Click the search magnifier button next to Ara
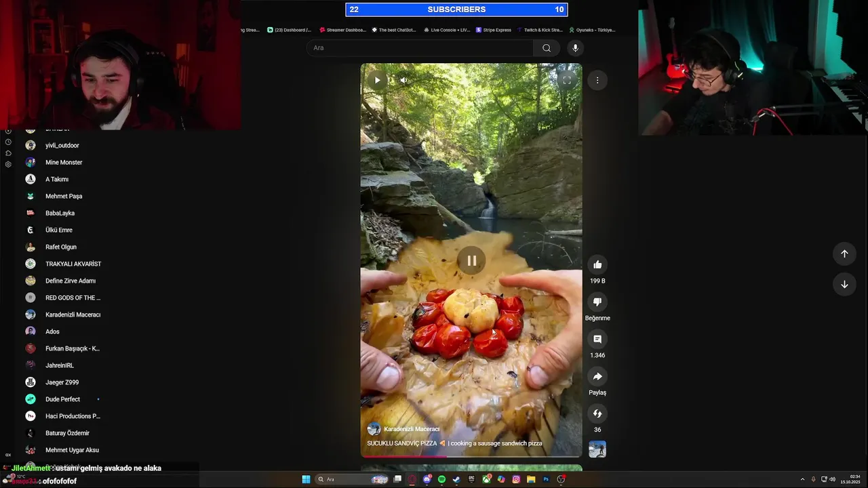Image resolution: width=868 pixels, height=488 pixels. tap(547, 48)
